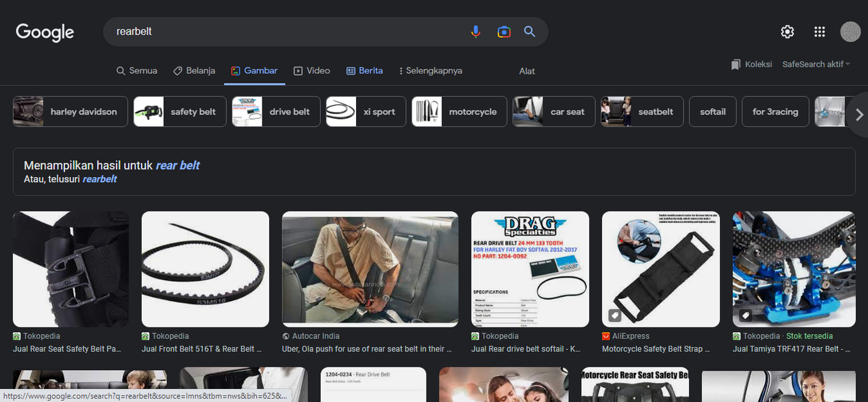The image size is (868, 402).
Task: Open Jual Rear drive belt softail link
Action: click(526, 349)
